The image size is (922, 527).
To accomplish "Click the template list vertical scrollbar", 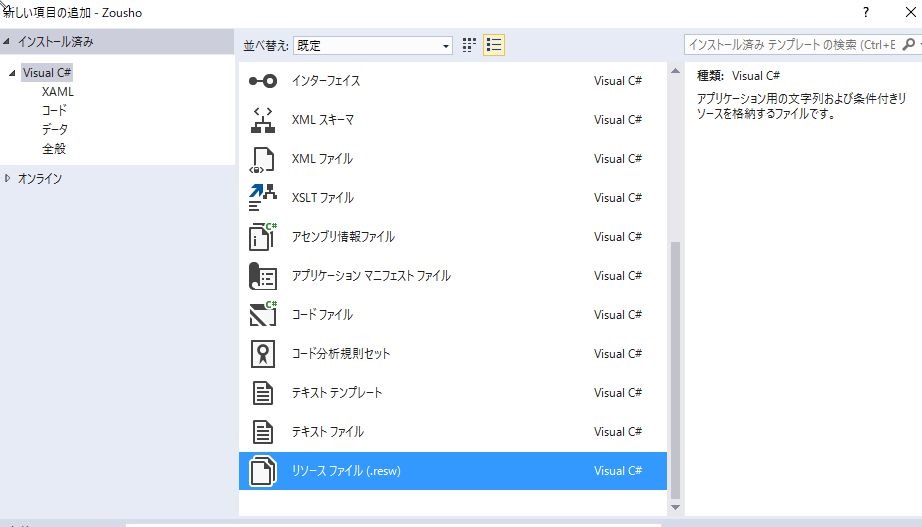I will click(674, 370).
